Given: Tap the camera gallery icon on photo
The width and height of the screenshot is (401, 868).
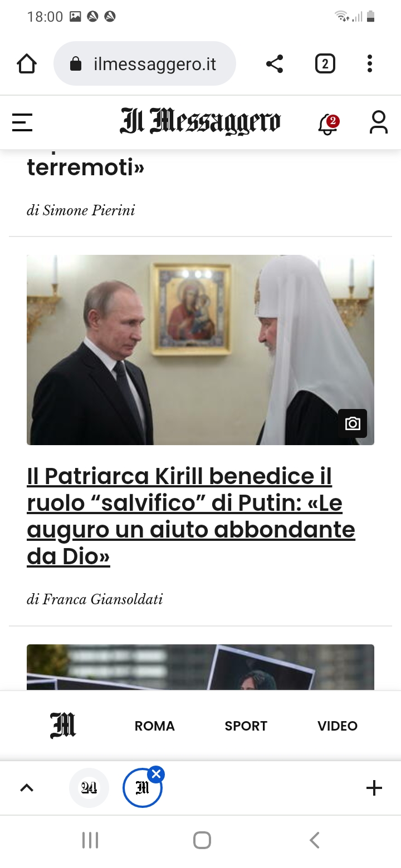Looking at the screenshot, I should [x=353, y=423].
